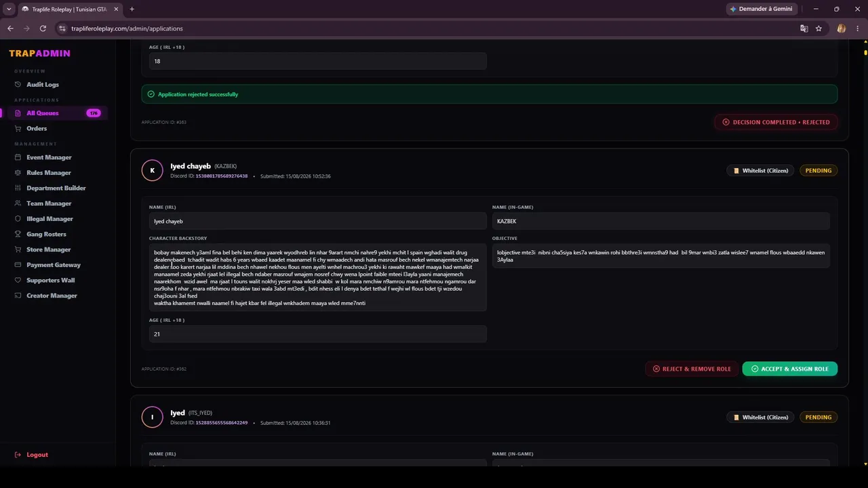
Task: Reload the page with refresh icon
Action: pyautogui.click(x=43, y=28)
